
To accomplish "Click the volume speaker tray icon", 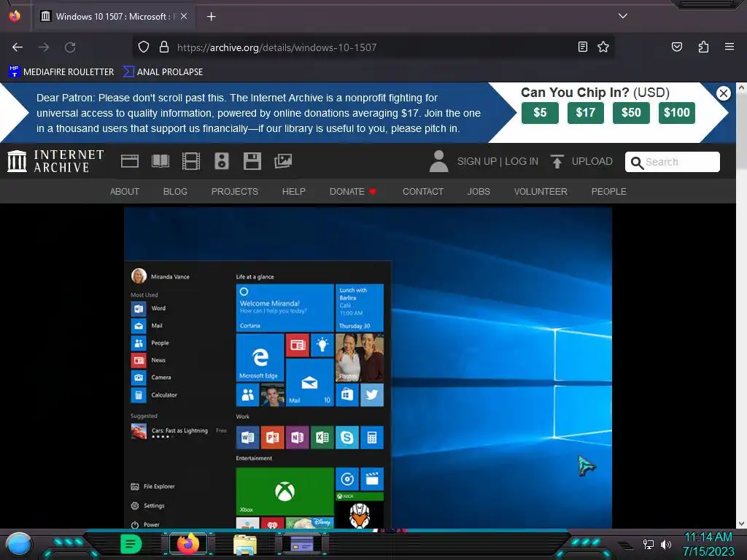I will pyautogui.click(x=665, y=544).
